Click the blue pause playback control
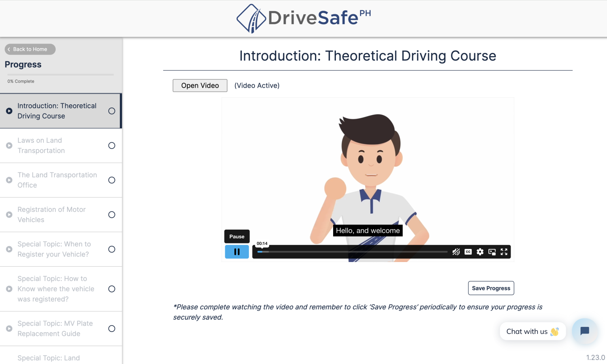The width and height of the screenshot is (607, 364). pyautogui.click(x=236, y=251)
